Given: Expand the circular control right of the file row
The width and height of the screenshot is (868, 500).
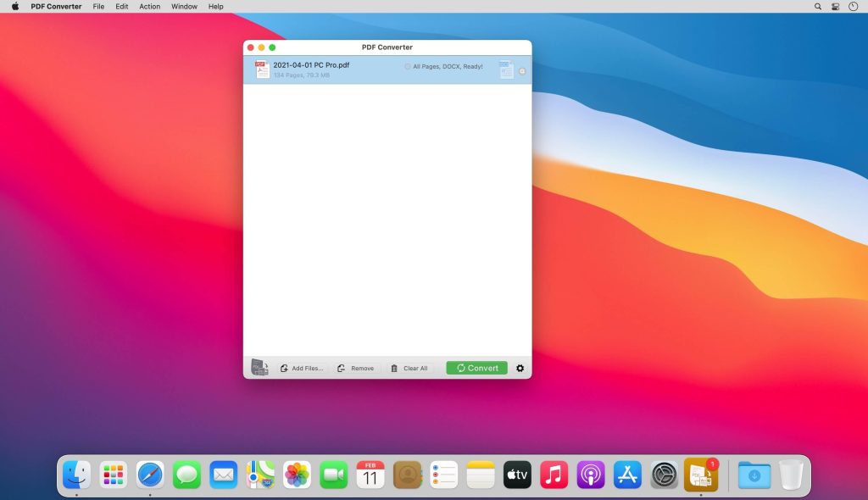Looking at the screenshot, I should [521, 70].
